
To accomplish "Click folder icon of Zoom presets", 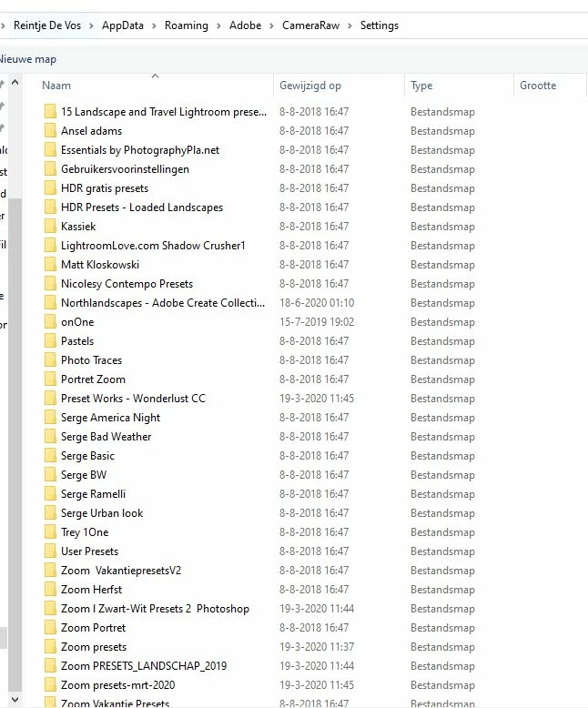I will point(50,647).
